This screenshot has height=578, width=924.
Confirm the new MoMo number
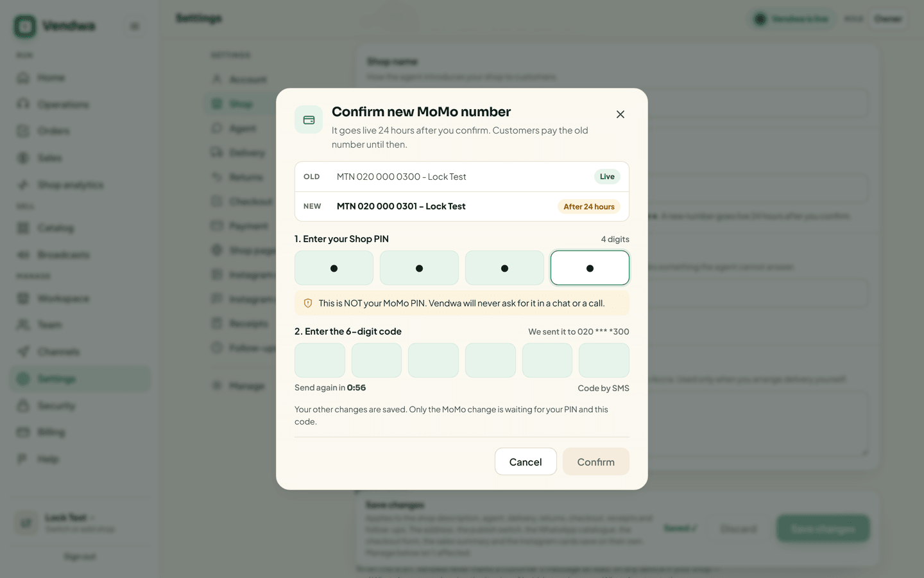[596, 462]
